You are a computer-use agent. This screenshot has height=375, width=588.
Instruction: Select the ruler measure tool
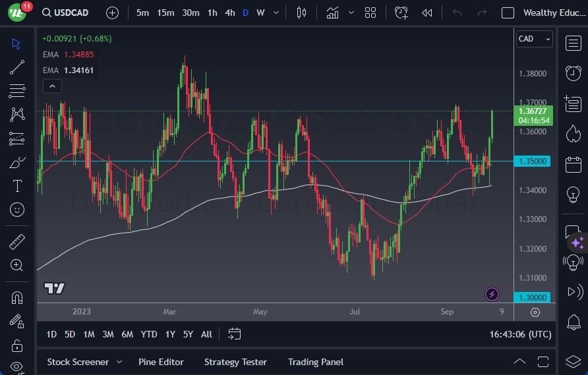coord(17,242)
